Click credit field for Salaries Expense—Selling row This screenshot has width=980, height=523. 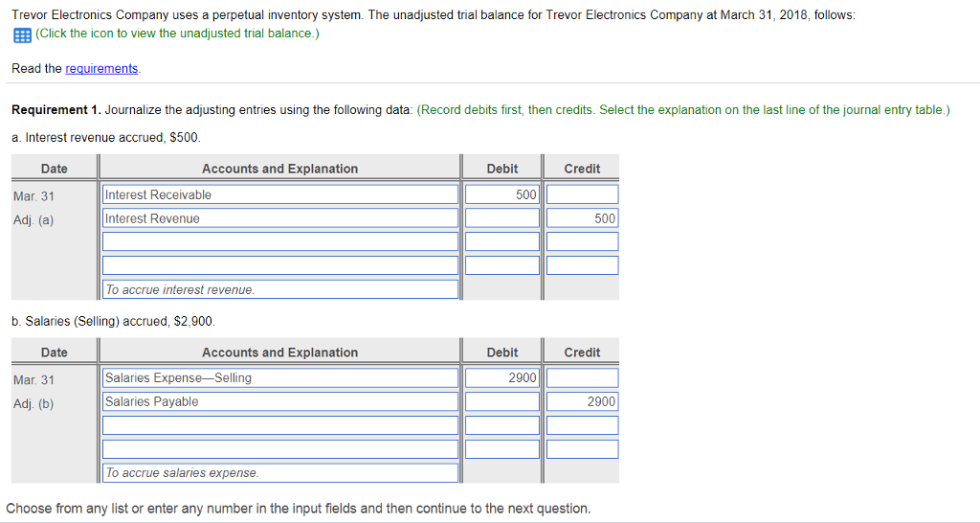pos(582,377)
